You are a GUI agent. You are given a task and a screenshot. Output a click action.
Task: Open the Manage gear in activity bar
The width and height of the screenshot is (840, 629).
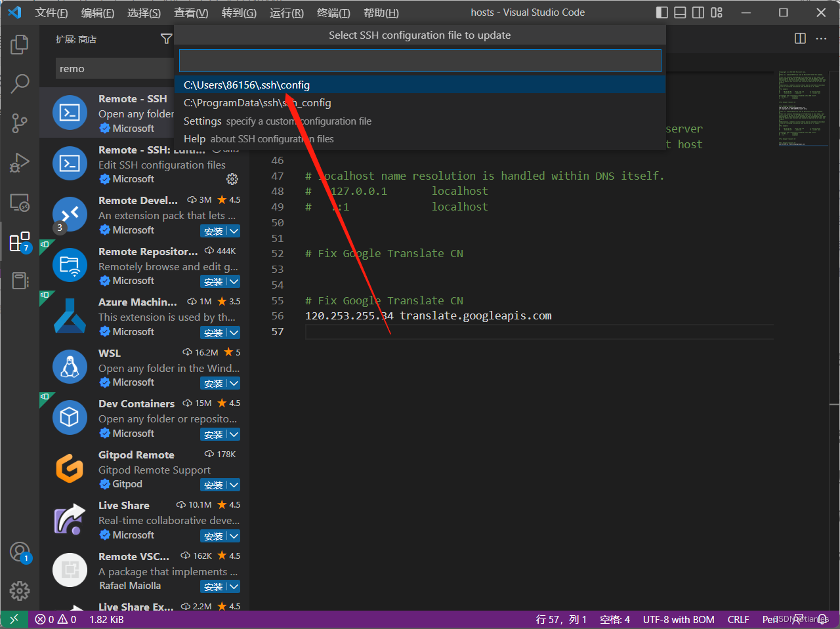coord(20,591)
